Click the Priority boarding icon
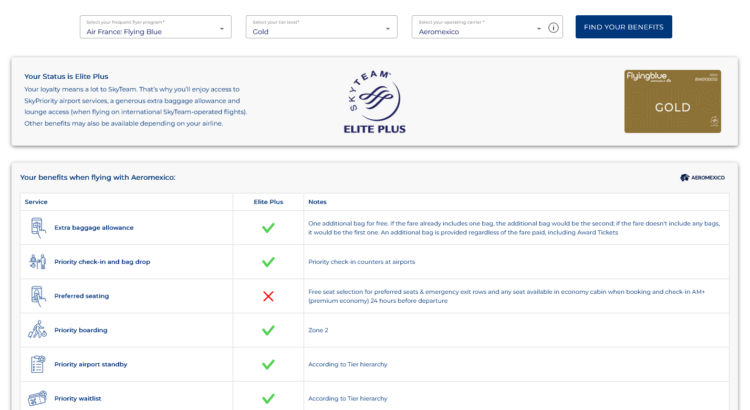Image resolution: width=750 pixels, height=410 pixels. tap(38, 330)
